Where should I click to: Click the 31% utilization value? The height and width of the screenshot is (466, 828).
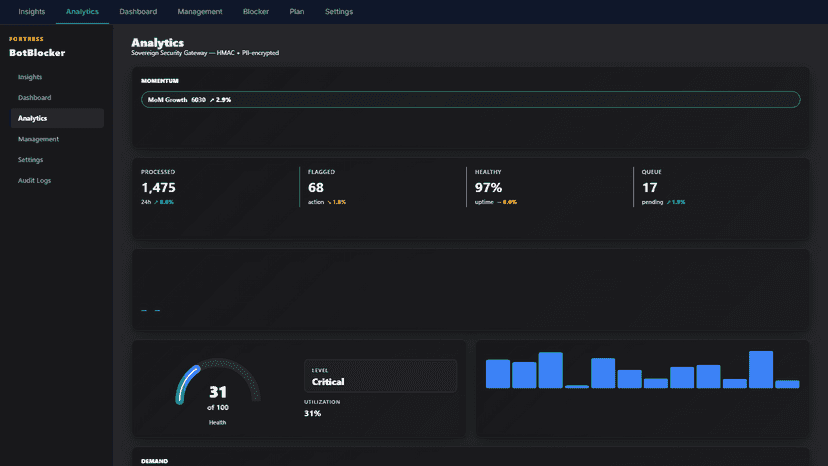tap(313, 413)
